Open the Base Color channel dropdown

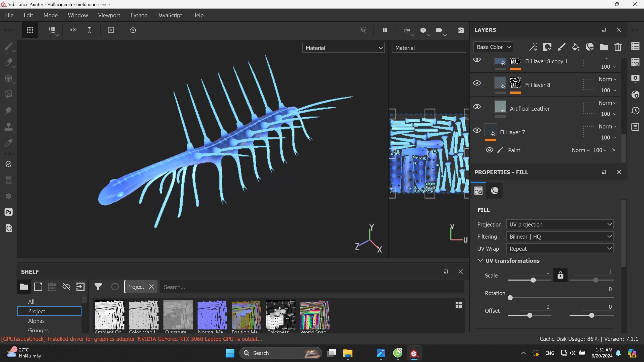(x=493, y=47)
